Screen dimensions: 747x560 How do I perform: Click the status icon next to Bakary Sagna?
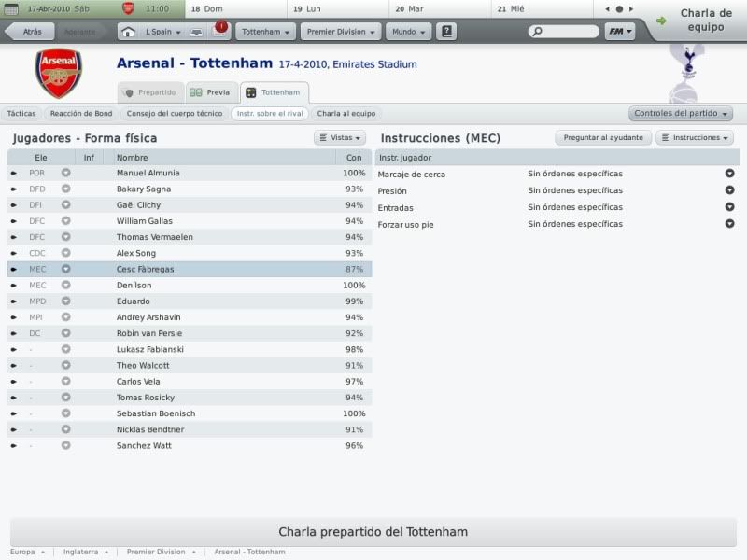pyautogui.click(x=65, y=189)
